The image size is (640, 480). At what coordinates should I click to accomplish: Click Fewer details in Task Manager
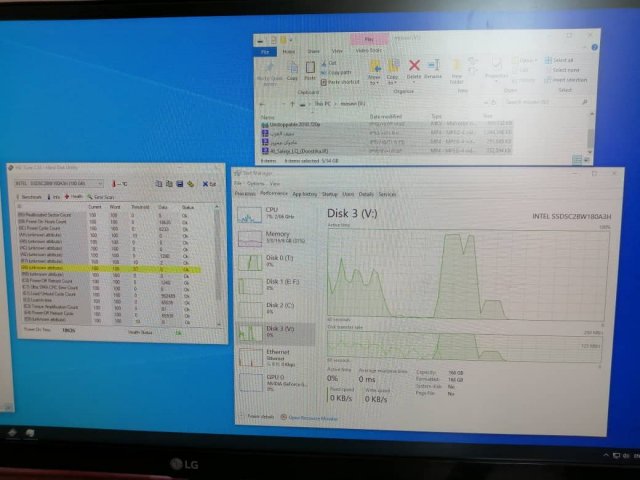click(x=259, y=416)
